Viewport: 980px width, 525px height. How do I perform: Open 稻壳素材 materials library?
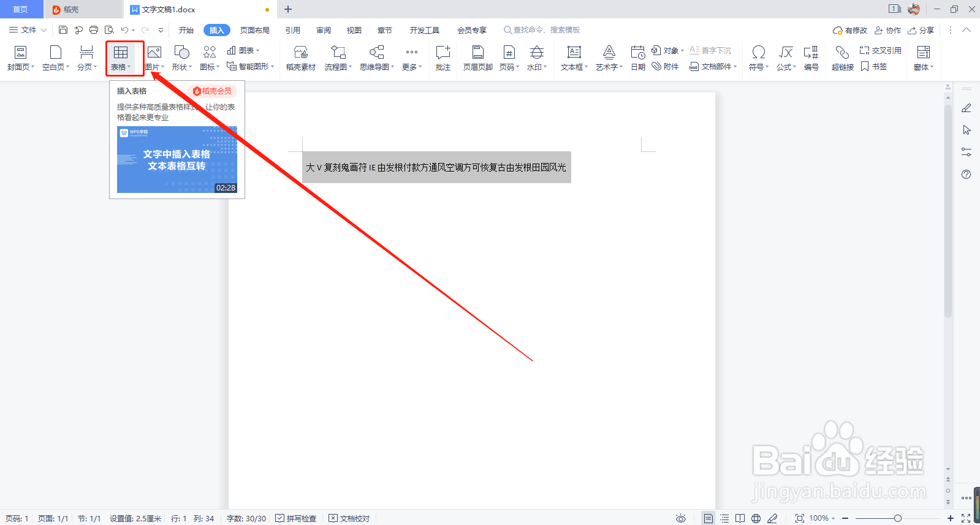[301, 59]
